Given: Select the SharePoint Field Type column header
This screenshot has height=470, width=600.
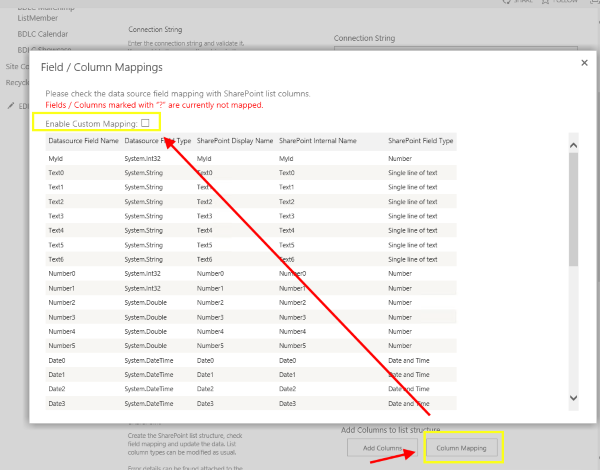Looking at the screenshot, I should 420,141.
